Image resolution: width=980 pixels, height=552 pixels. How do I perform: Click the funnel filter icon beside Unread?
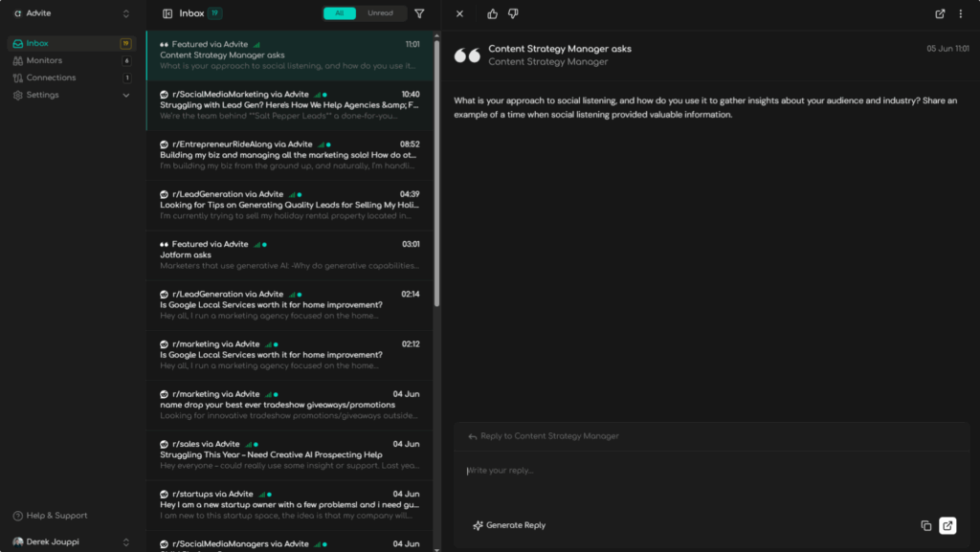pos(418,13)
